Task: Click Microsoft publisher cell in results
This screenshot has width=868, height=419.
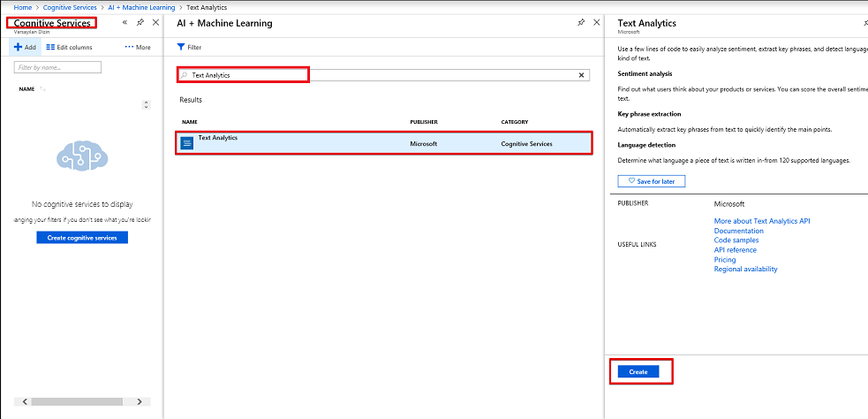Action: click(x=424, y=143)
